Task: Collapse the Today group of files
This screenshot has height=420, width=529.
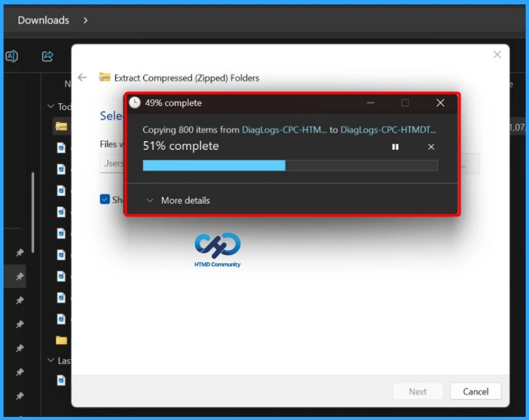Action: (x=51, y=107)
